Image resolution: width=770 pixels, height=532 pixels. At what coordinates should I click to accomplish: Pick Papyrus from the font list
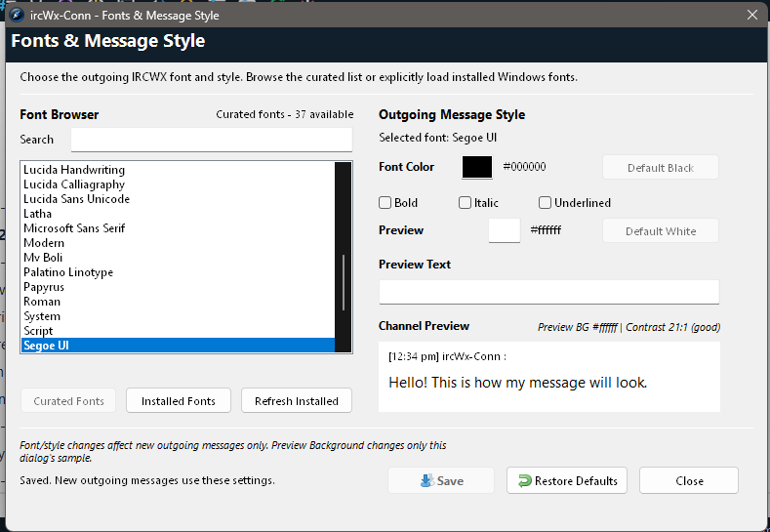coord(178,287)
